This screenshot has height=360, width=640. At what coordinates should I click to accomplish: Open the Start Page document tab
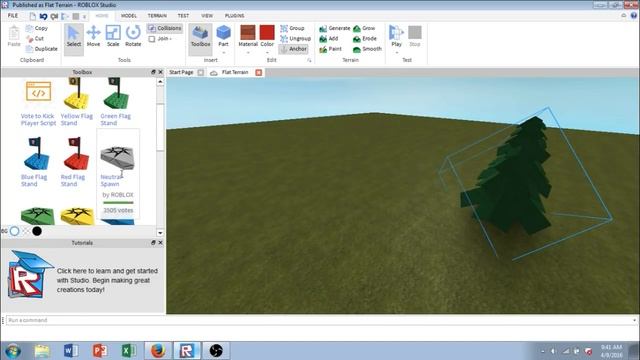181,72
